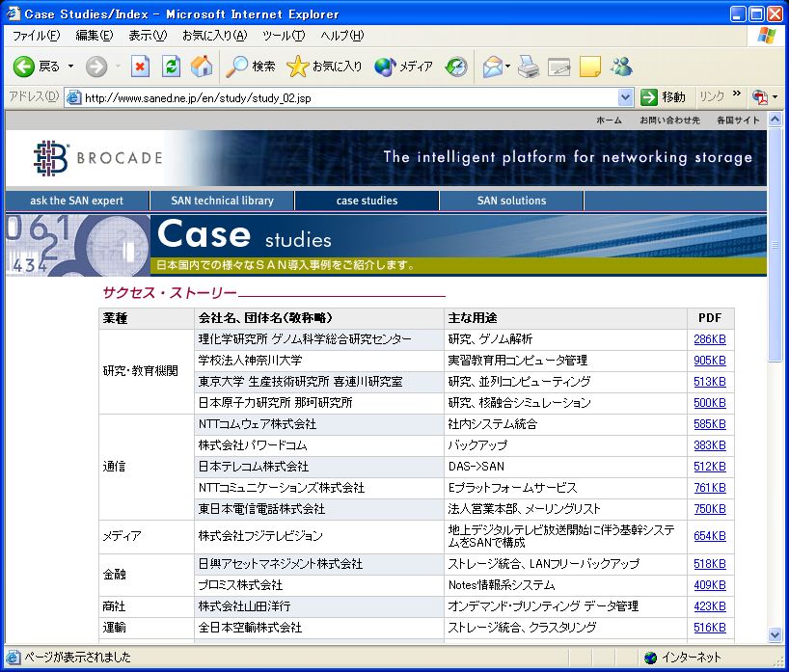This screenshot has height=672, width=789.
Task: Click the scrollbar up arrow
Action: coord(775,120)
